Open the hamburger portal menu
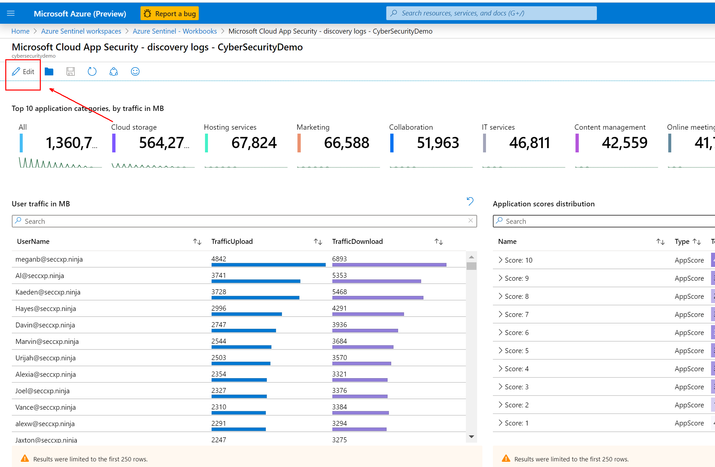Viewport: 715px width, 467px height. (x=12, y=14)
